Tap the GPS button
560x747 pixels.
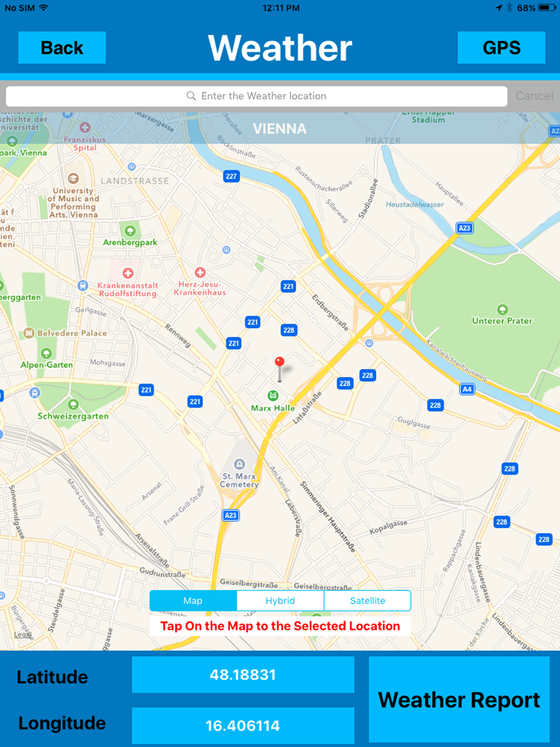point(502,48)
